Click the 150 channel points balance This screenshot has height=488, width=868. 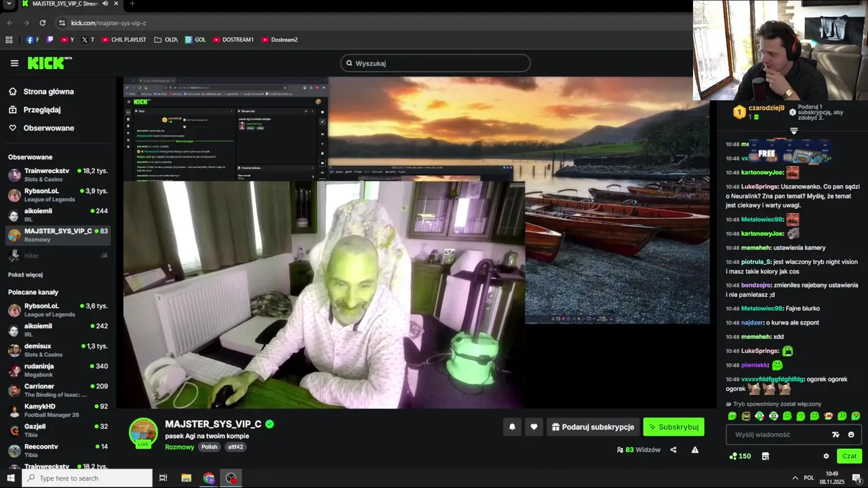click(740, 456)
